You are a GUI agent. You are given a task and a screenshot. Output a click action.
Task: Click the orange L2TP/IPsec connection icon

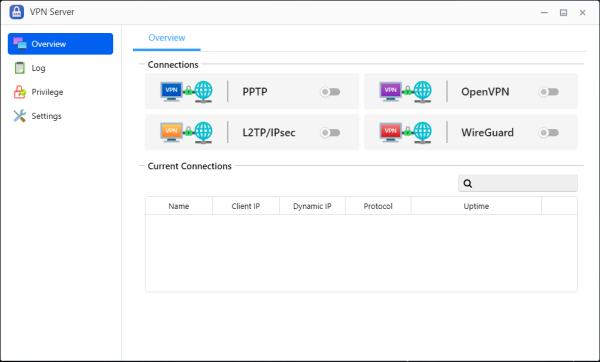(x=186, y=132)
